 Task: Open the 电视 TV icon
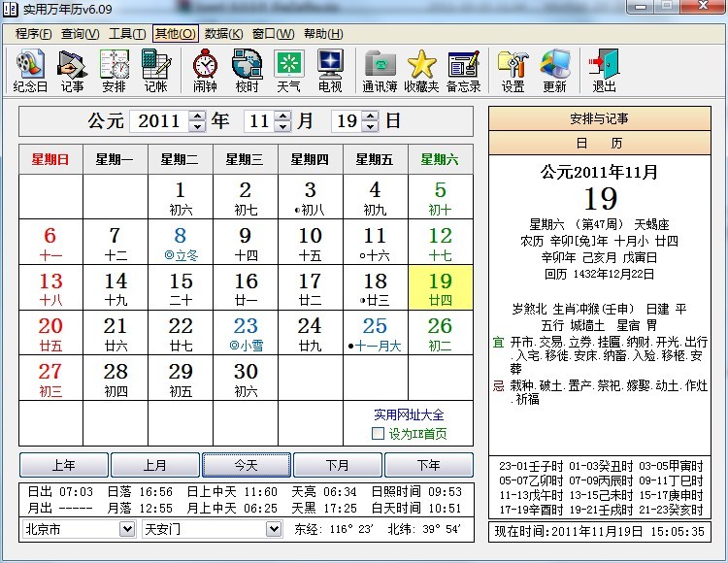pyautogui.click(x=330, y=70)
